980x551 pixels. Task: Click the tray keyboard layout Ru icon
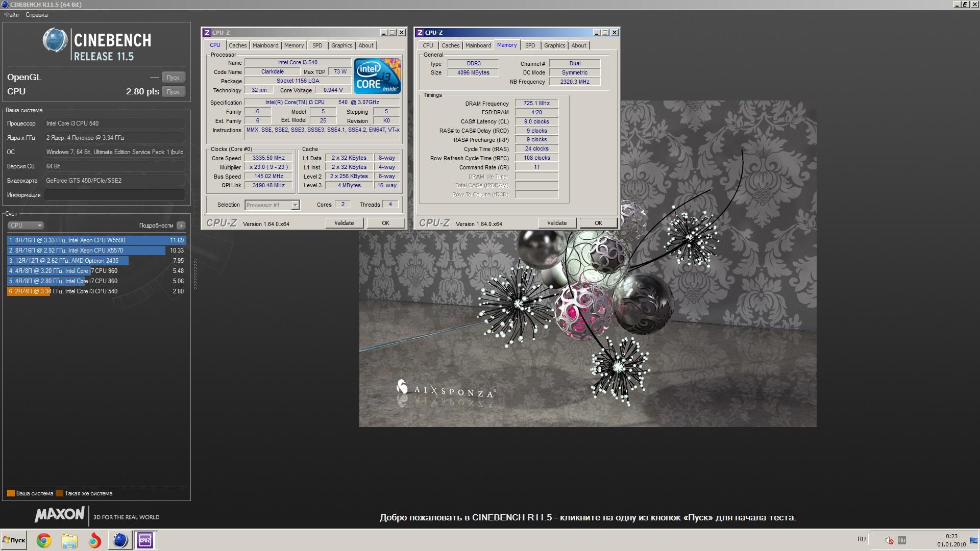coord(902,540)
